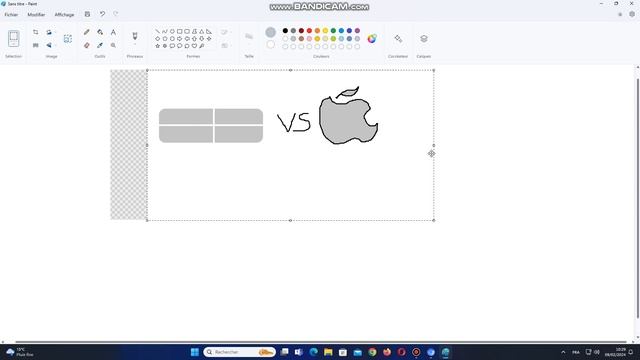The height and width of the screenshot is (360, 640).
Task: Open the Brushes tool
Action: click(135, 36)
